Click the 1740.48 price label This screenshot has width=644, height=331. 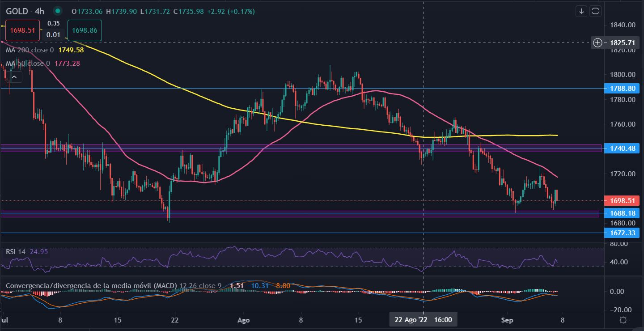point(622,148)
